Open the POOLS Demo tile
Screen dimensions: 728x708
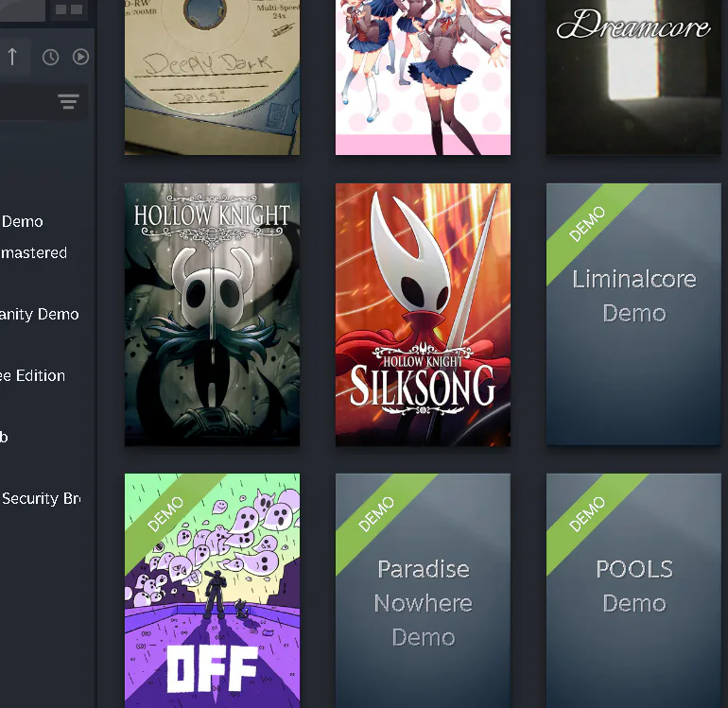633,591
